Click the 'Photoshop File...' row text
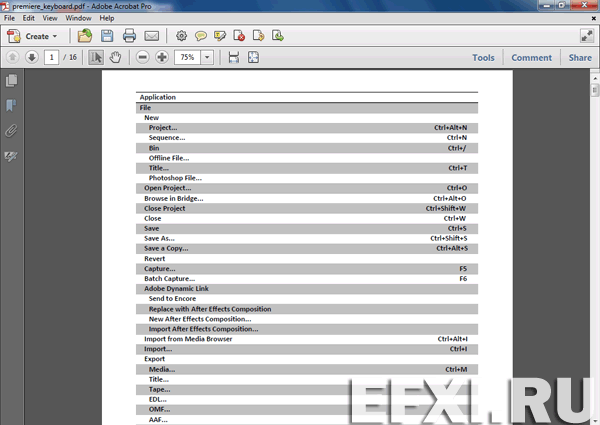600x425 pixels. point(175,178)
